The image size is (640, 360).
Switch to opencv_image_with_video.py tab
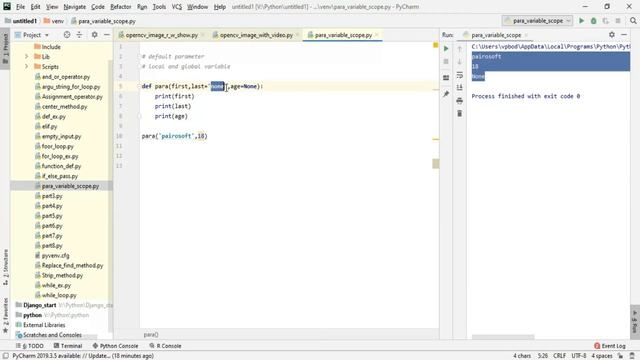256,35
